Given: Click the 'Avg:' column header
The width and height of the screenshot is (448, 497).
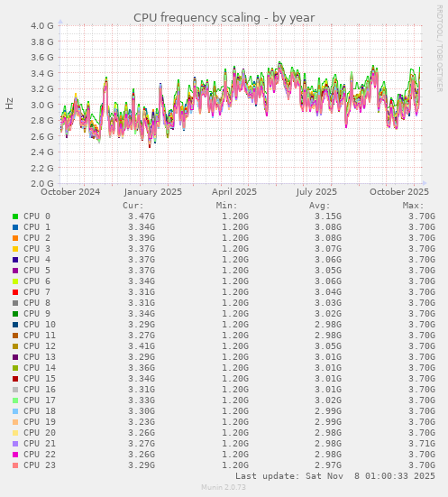Looking at the screenshot, I should pos(320,206).
